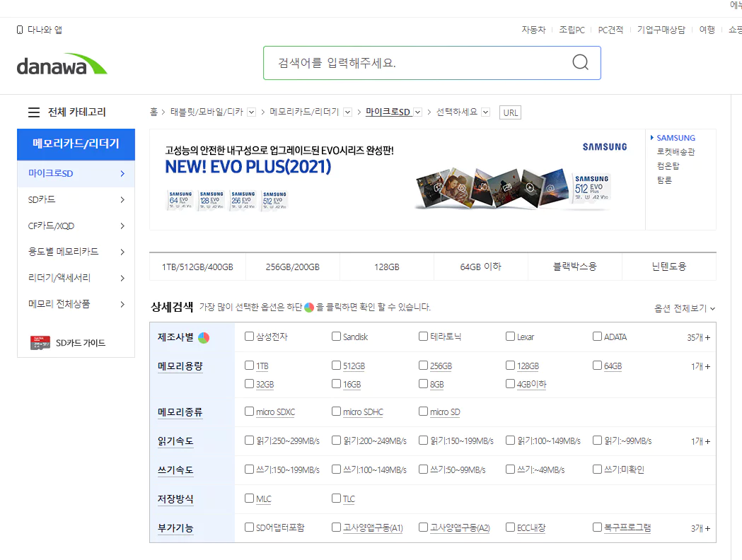Click the 고사양앱구동(A1) option label
Viewport: 742px width, 560px height.
point(373,528)
